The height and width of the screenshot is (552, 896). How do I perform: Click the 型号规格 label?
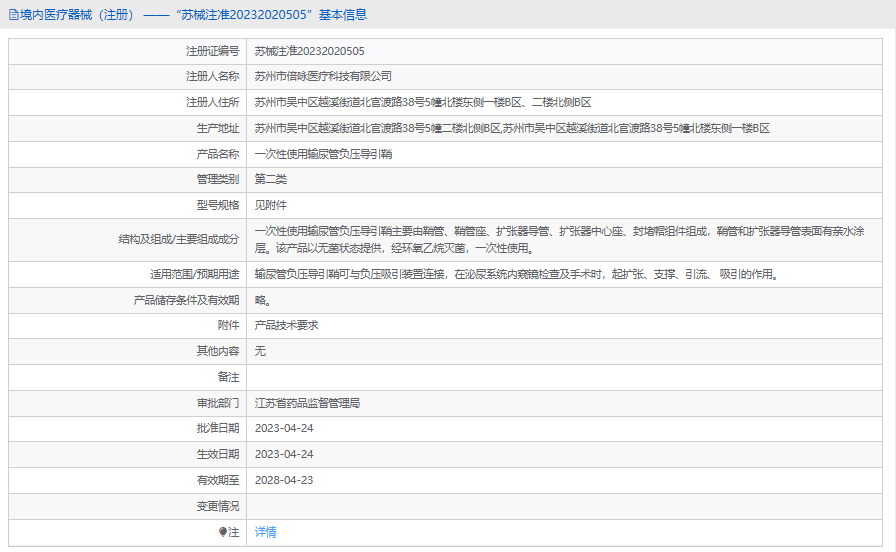218,205
